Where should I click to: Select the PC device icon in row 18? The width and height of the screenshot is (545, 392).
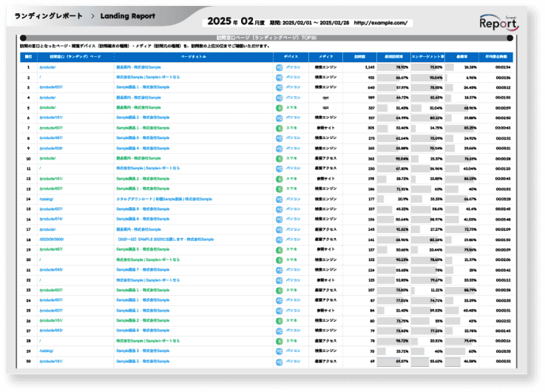click(279, 240)
